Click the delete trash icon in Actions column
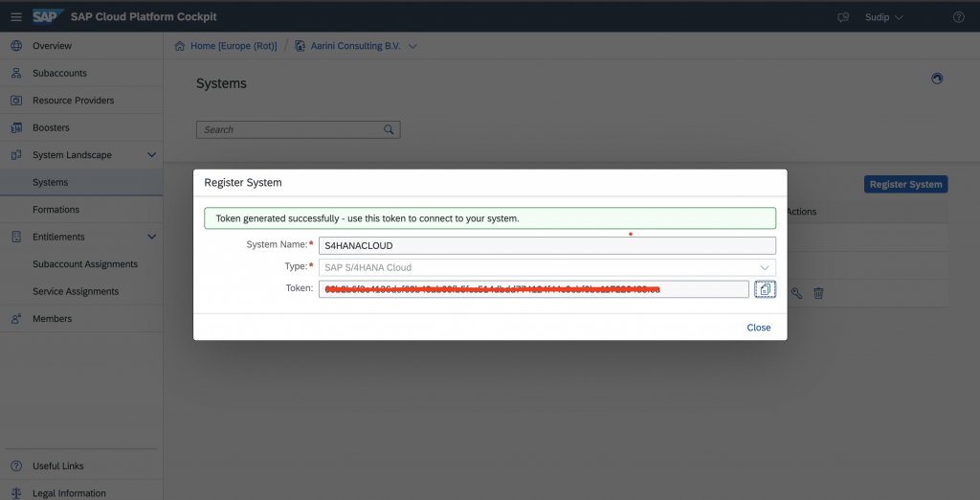This screenshot has height=500, width=980. pyautogui.click(x=818, y=293)
